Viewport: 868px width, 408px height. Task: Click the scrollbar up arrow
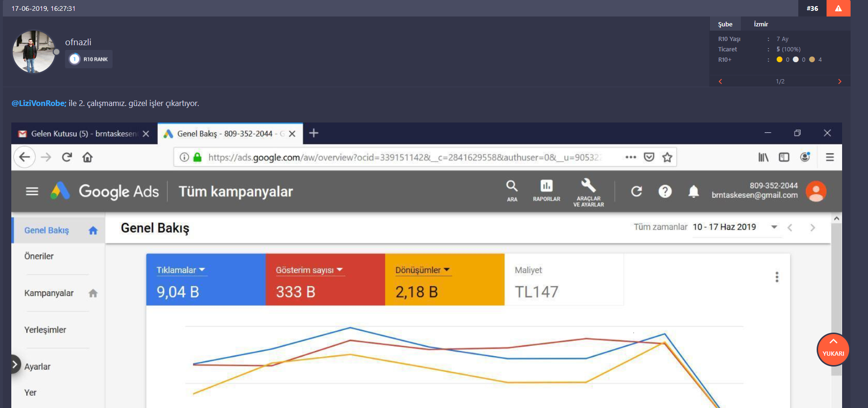click(836, 219)
